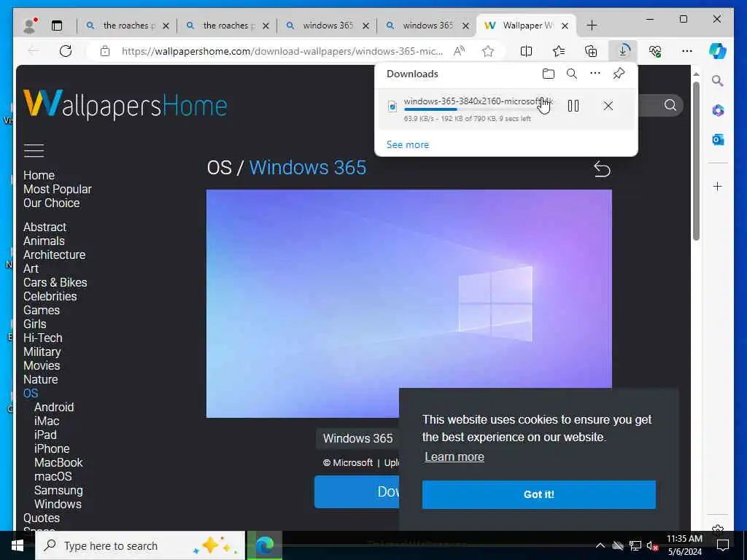Open the Cars & Bikes category
This screenshot has height=560, width=747.
55,282
